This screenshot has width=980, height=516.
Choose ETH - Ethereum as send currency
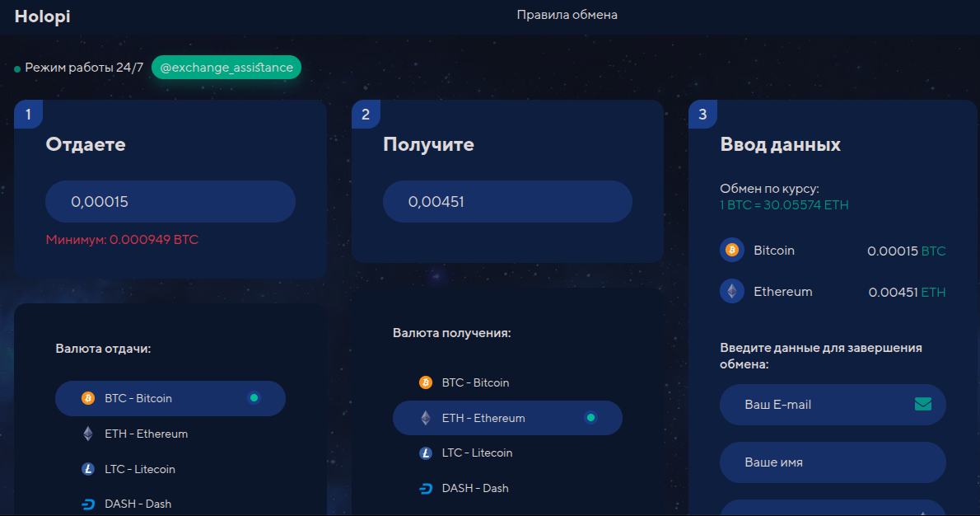pyautogui.click(x=147, y=434)
